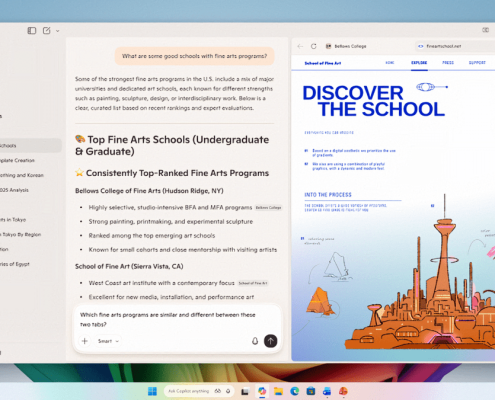Viewport: 495px width, 400px height.
Task: Click the small orange rock illustration
Action: tap(320, 302)
